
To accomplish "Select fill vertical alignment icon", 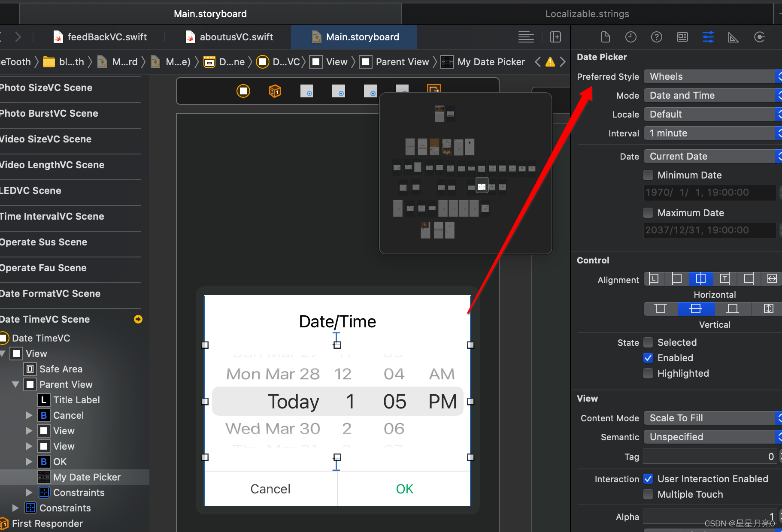I will coord(768,308).
